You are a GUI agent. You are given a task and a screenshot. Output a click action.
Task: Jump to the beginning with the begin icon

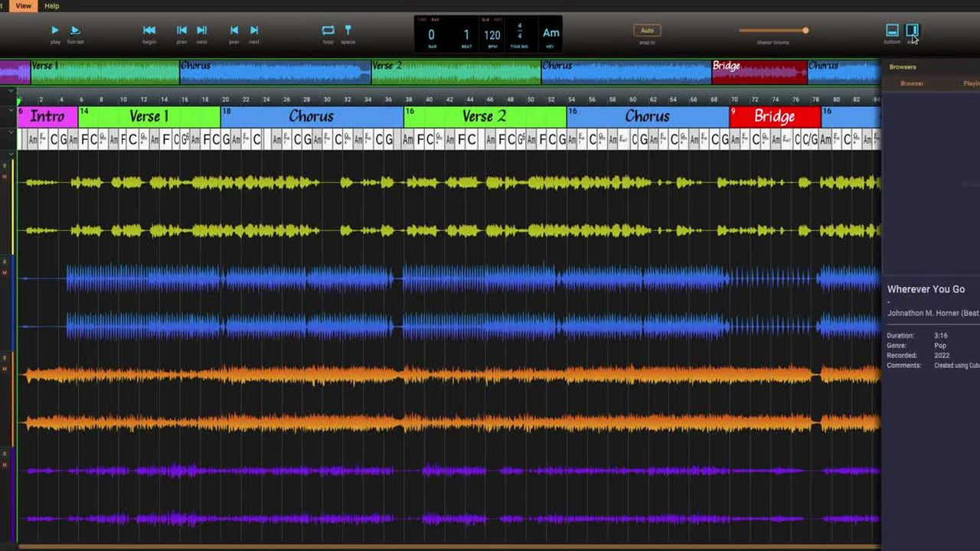149,31
